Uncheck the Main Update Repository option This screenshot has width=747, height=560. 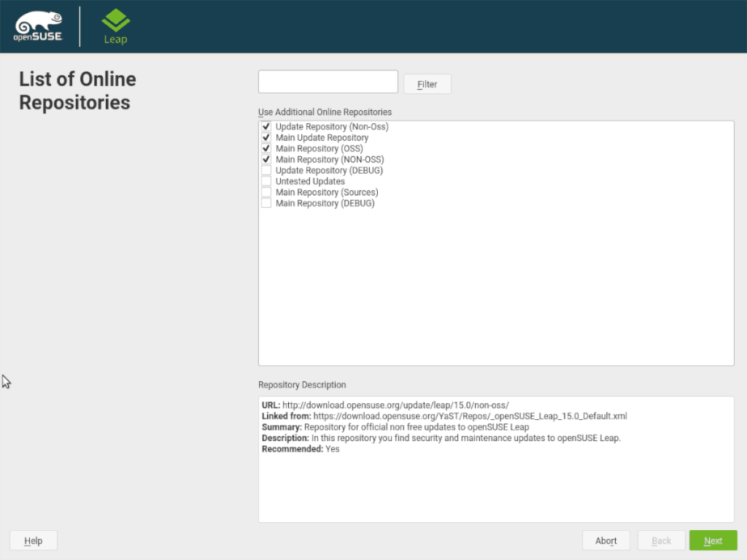[x=266, y=137]
